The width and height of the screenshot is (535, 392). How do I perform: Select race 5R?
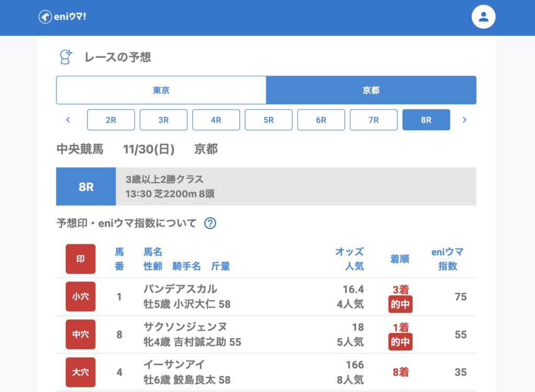(269, 120)
